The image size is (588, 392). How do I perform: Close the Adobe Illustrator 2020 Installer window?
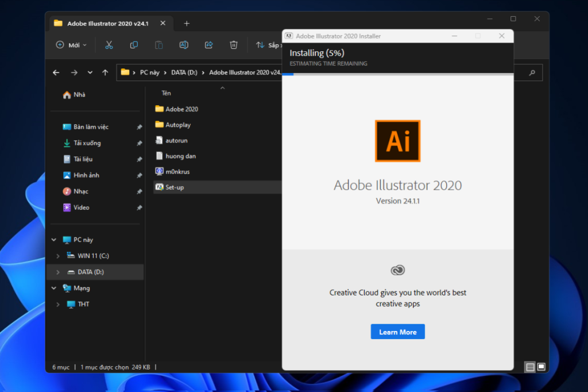click(502, 36)
